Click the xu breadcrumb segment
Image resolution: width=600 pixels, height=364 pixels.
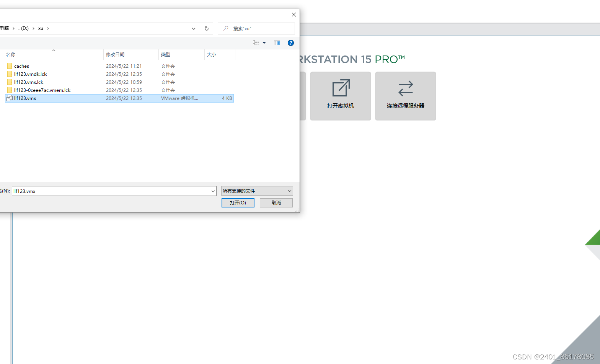(x=41, y=28)
